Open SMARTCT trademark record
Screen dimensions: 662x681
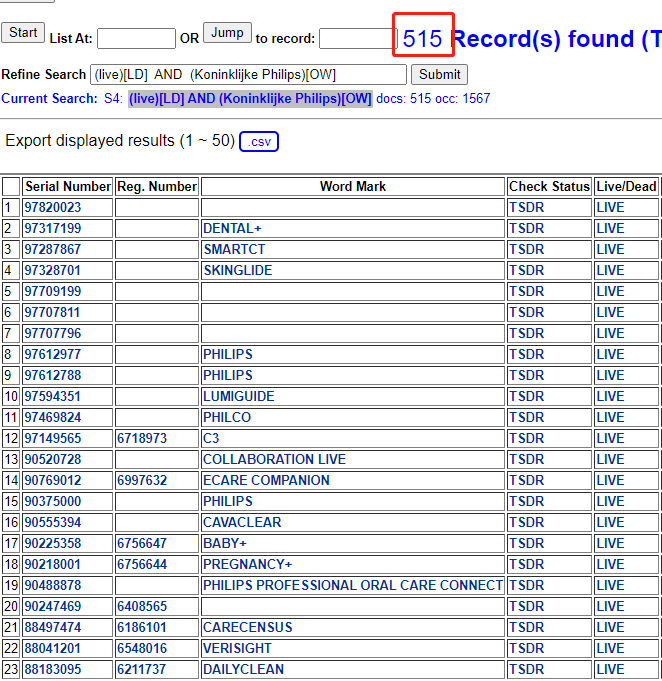(234, 250)
